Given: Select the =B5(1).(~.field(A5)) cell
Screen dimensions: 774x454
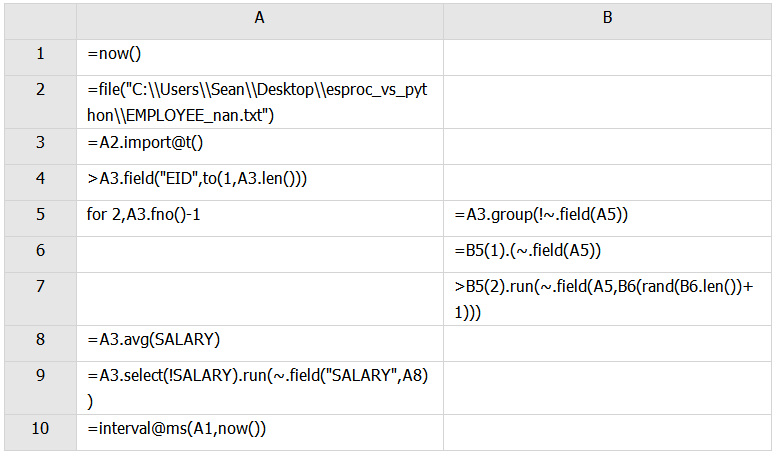Looking at the screenshot, I should tap(607, 254).
